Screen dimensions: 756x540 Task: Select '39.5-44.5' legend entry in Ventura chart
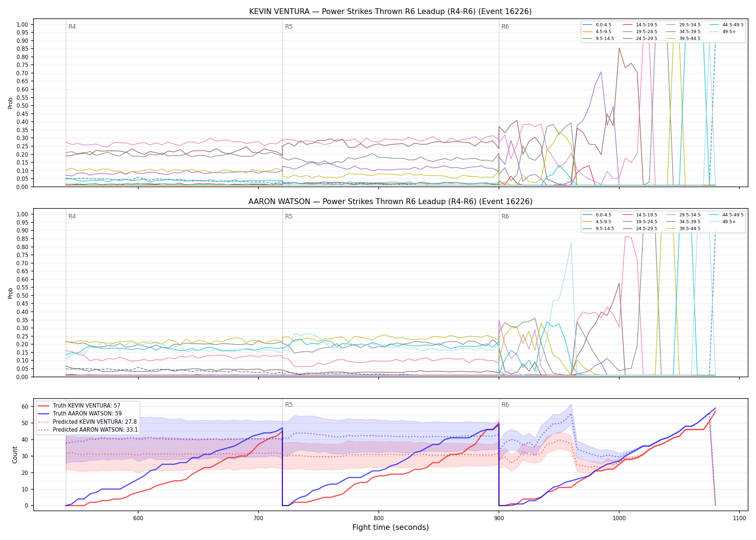click(683, 39)
